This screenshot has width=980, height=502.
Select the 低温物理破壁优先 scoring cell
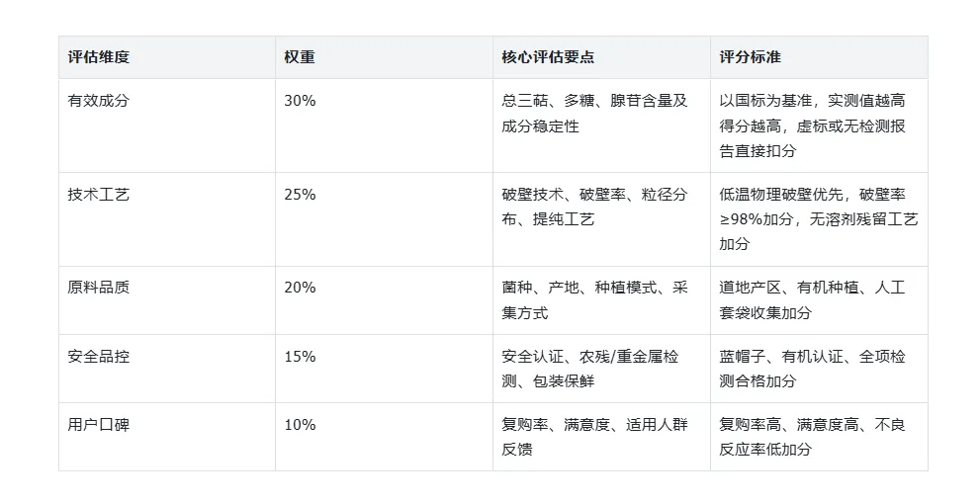tap(818, 218)
